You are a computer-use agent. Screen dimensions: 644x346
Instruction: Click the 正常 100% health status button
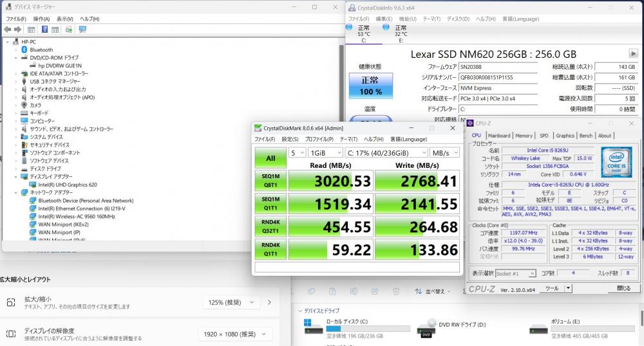[x=370, y=86]
